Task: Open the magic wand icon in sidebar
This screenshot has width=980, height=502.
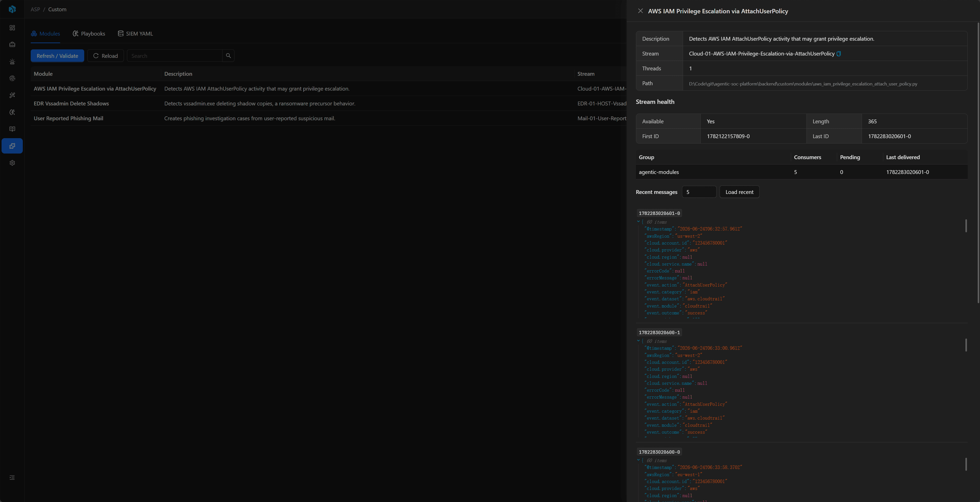Action: (x=12, y=95)
